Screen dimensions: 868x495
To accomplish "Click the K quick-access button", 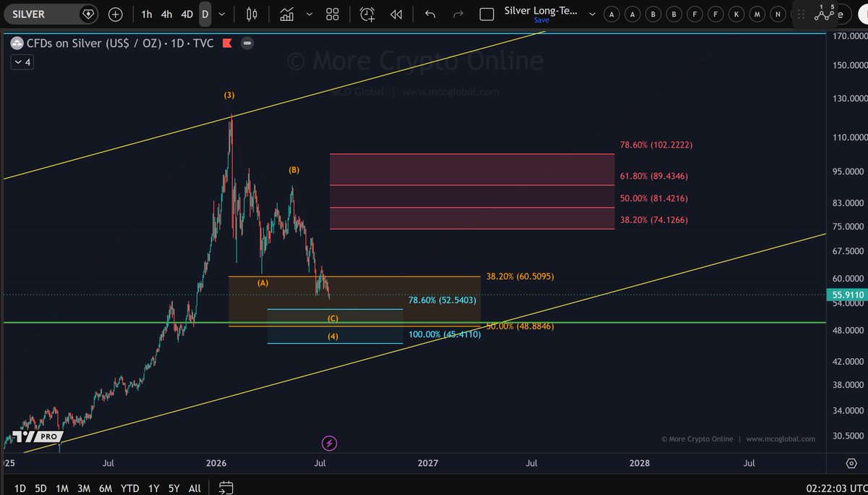I will click(736, 14).
